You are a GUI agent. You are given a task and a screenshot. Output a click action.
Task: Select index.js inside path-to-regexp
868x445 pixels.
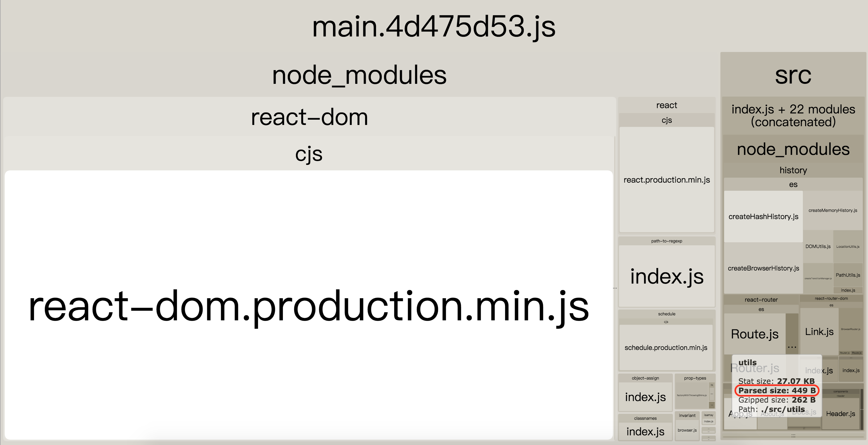tap(666, 276)
